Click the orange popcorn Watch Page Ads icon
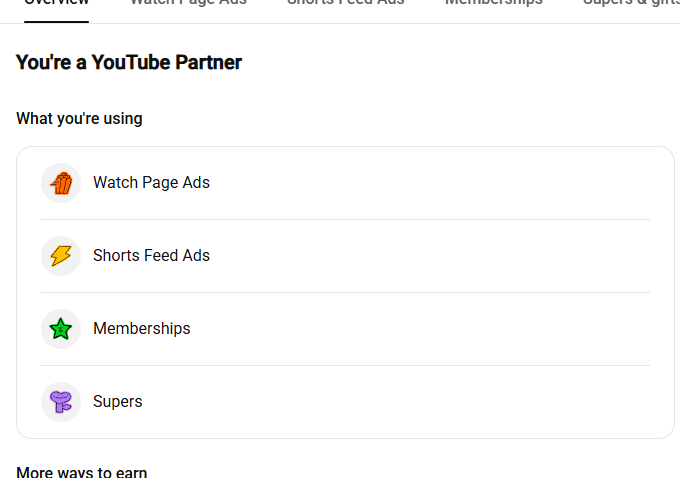 (x=61, y=183)
